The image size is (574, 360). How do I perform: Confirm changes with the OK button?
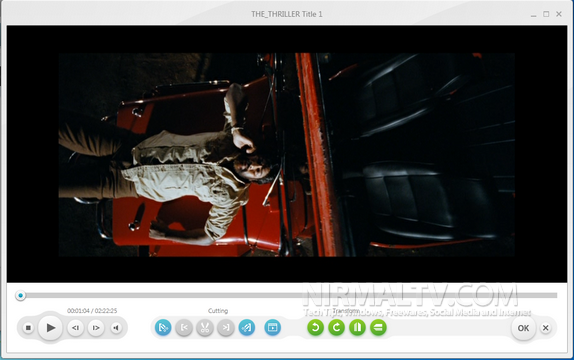523,328
